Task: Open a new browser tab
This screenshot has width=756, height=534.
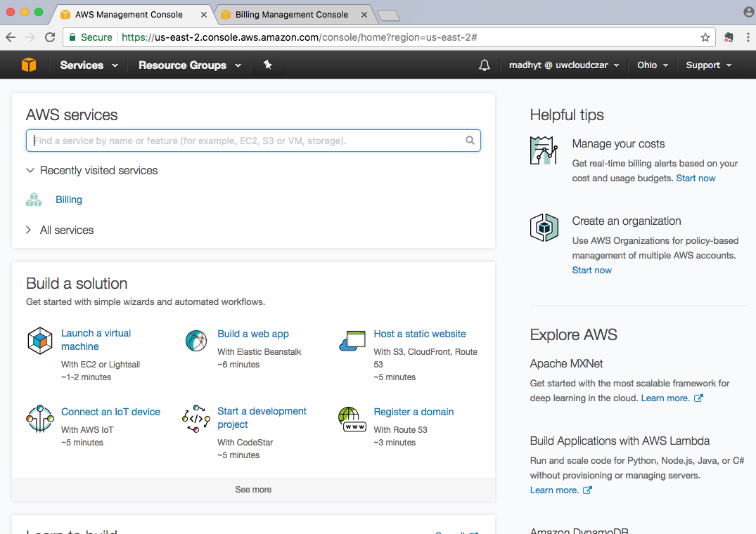Action: 388,15
